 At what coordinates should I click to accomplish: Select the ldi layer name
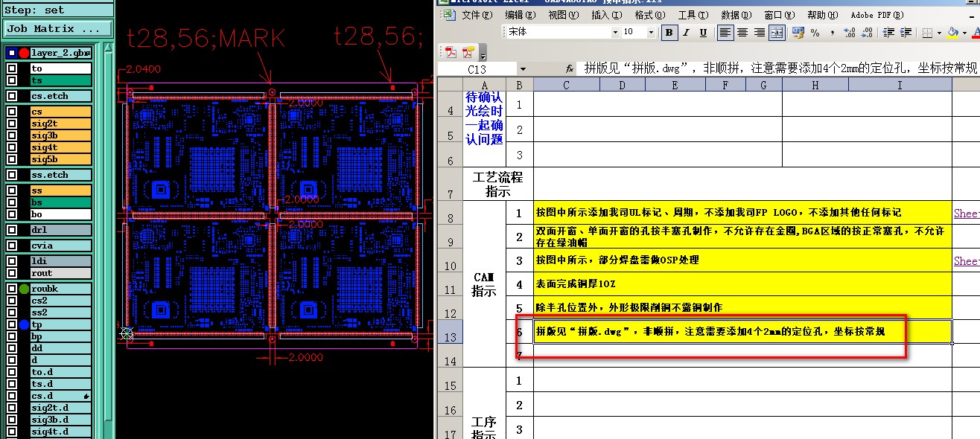click(x=60, y=261)
